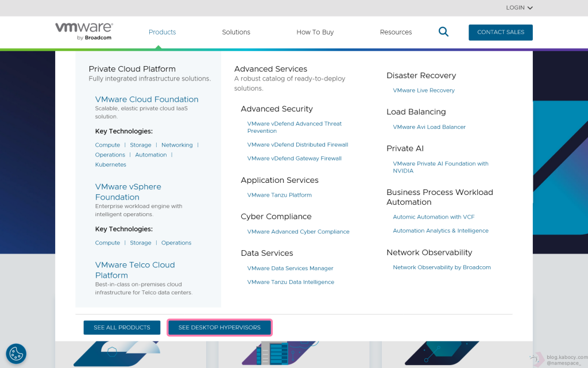The width and height of the screenshot is (588, 368).
Task: Click the See All Products button
Action: click(122, 328)
